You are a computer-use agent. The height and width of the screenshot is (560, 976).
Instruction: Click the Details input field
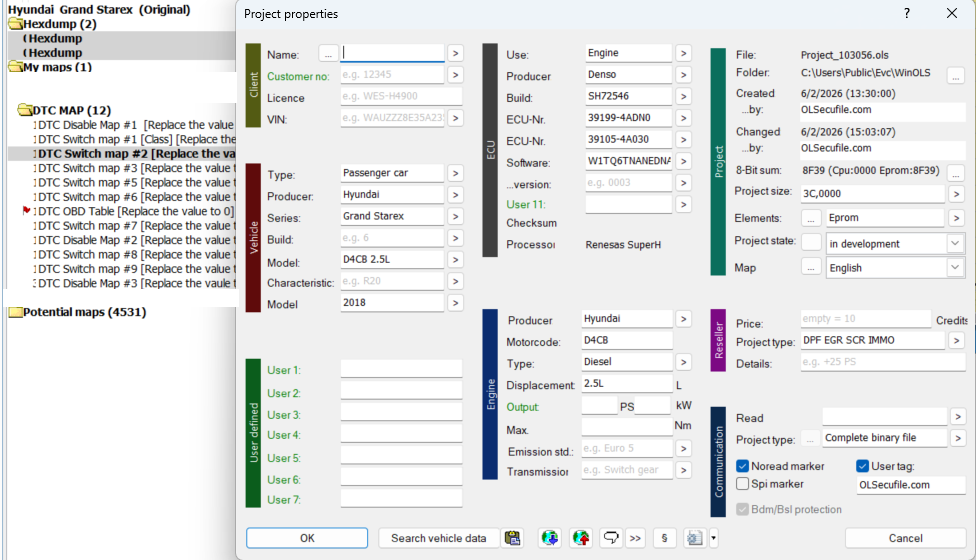point(883,362)
